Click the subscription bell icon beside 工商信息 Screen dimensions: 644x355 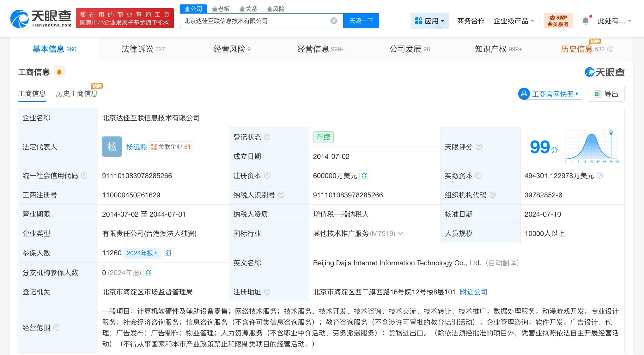pyautogui.click(x=60, y=72)
